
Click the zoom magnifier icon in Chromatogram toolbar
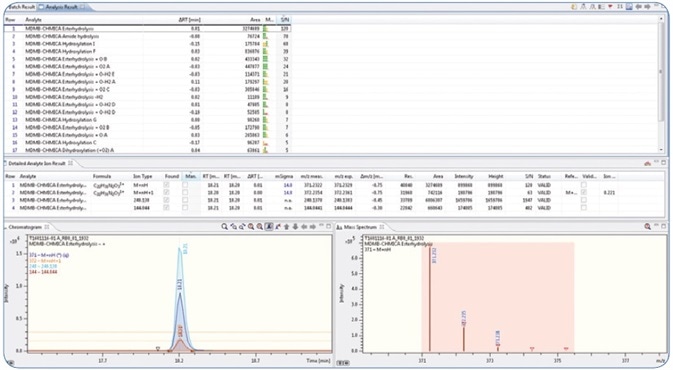pyautogui.click(x=224, y=227)
